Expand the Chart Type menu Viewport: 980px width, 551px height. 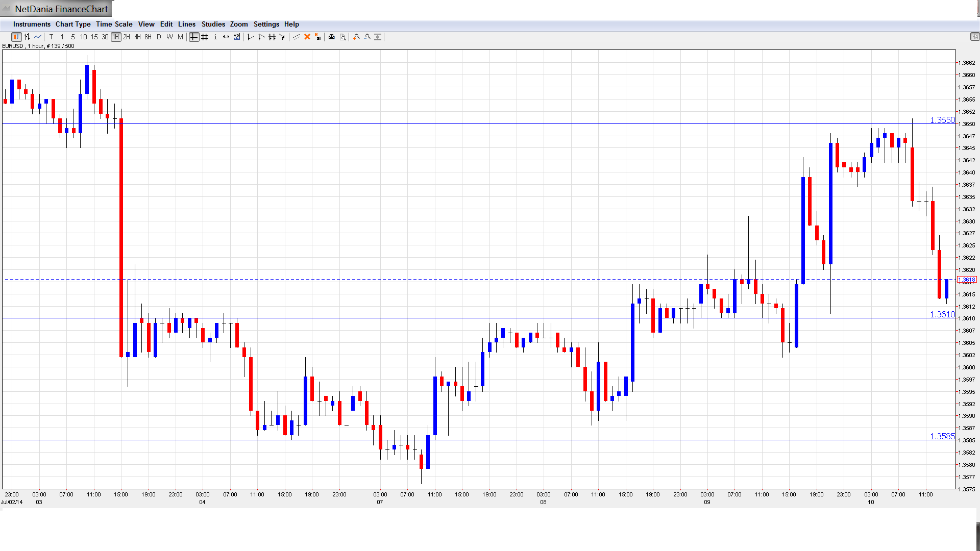(73, 24)
